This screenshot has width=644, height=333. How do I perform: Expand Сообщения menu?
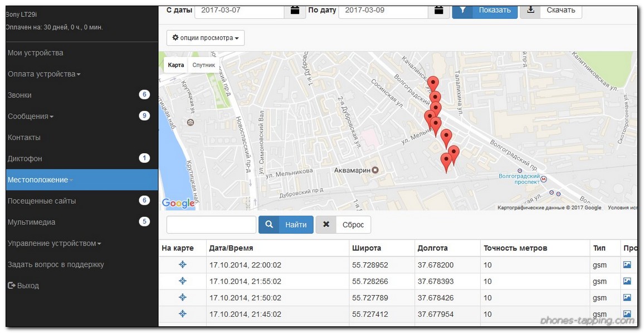coord(31,116)
